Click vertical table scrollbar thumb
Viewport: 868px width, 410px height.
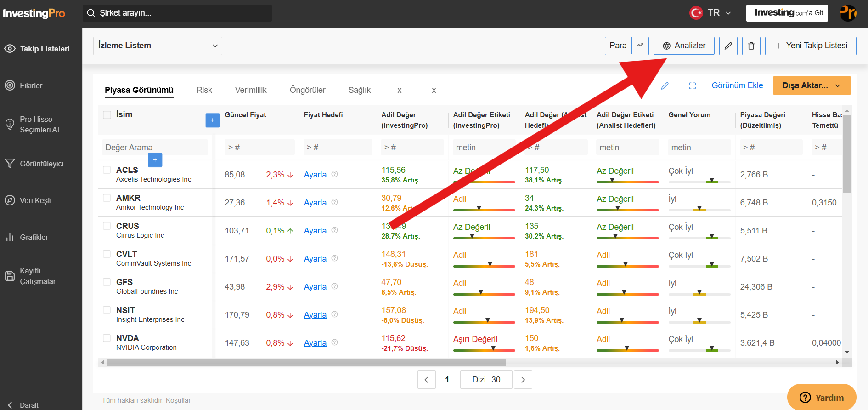[847, 154]
